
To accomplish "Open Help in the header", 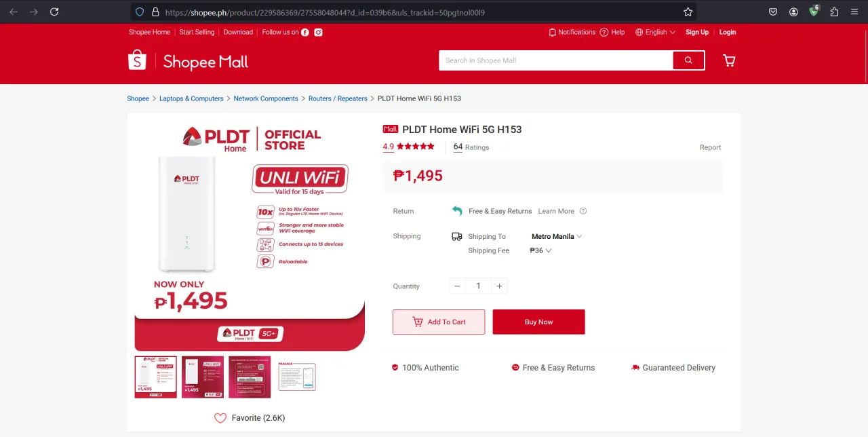I will point(612,32).
